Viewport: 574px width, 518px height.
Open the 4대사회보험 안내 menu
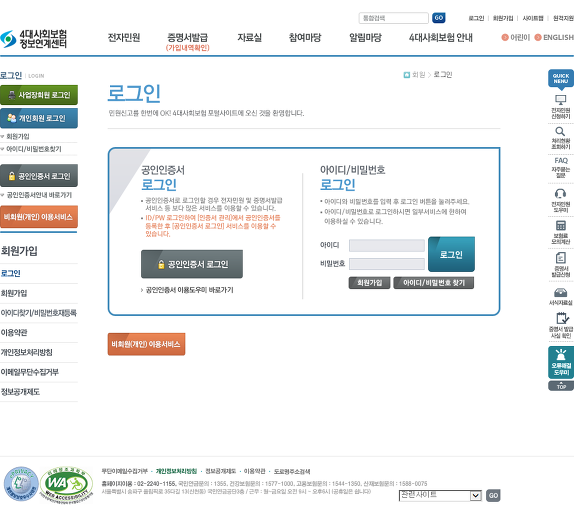tap(440, 37)
